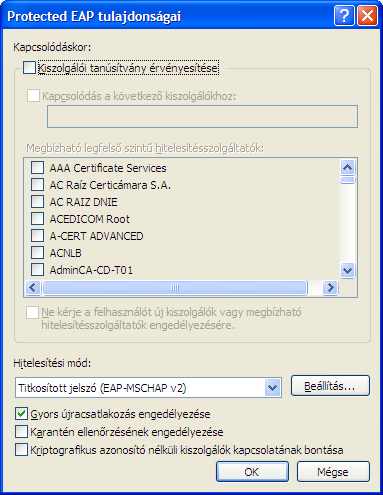Click the scroll up arrow of certificate list

(x=348, y=167)
